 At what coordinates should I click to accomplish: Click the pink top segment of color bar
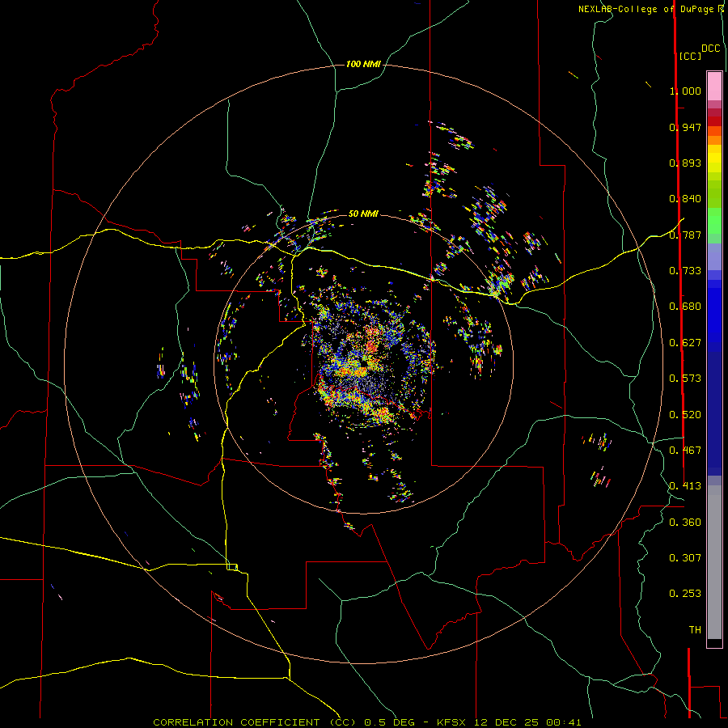(x=714, y=86)
